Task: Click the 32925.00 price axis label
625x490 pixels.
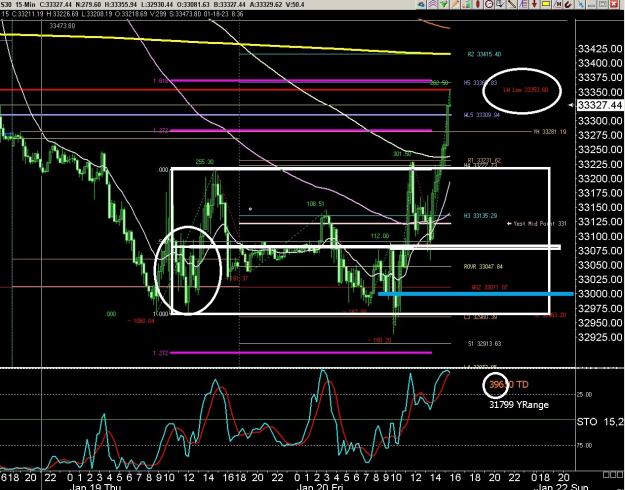Action: [x=600, y=337]
